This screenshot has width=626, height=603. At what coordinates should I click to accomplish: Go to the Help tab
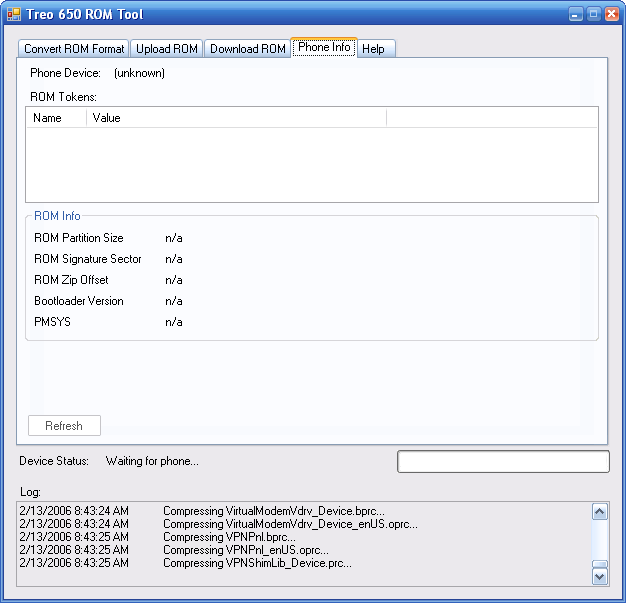[375, 49]
